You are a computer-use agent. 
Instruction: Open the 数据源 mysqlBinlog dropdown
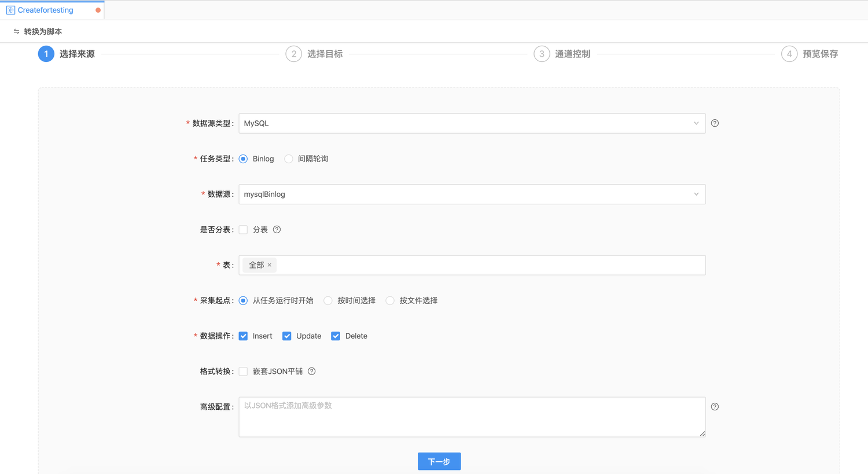click(x=472, y=194)
